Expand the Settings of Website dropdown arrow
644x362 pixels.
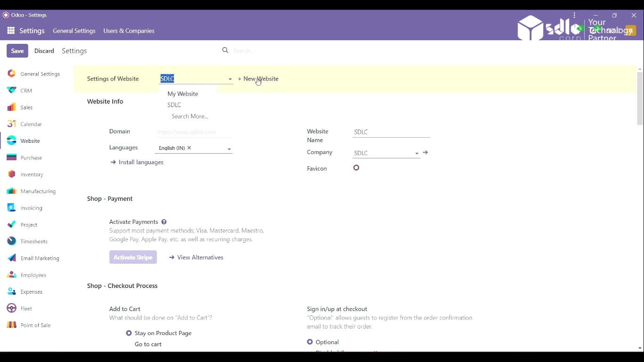(x=230, y=79)
